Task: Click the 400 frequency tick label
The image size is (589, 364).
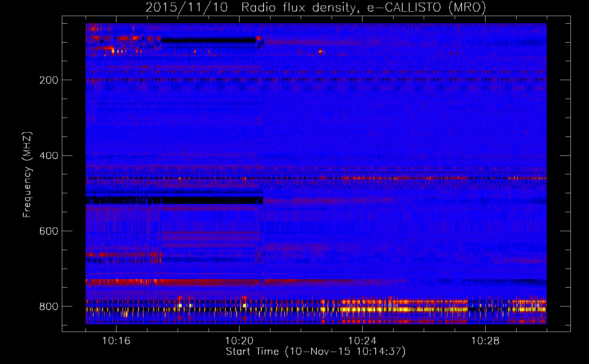Action: pos(49,156)
